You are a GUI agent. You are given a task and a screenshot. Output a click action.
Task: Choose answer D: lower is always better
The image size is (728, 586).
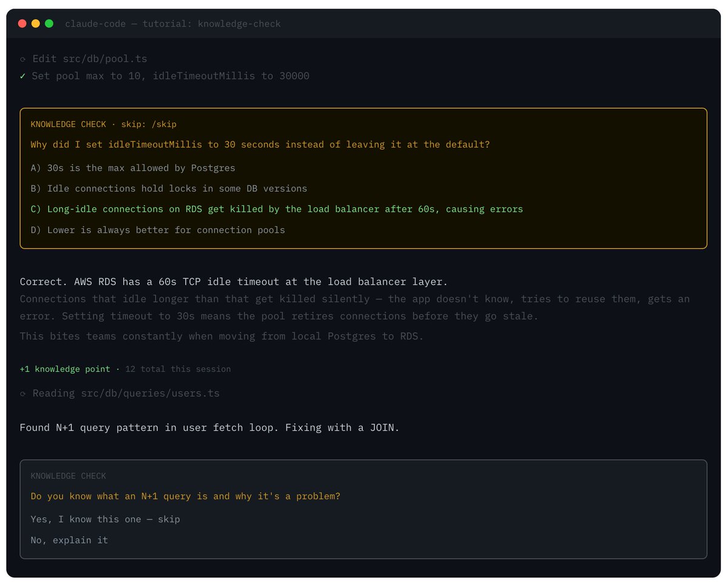tap(158, 230)
